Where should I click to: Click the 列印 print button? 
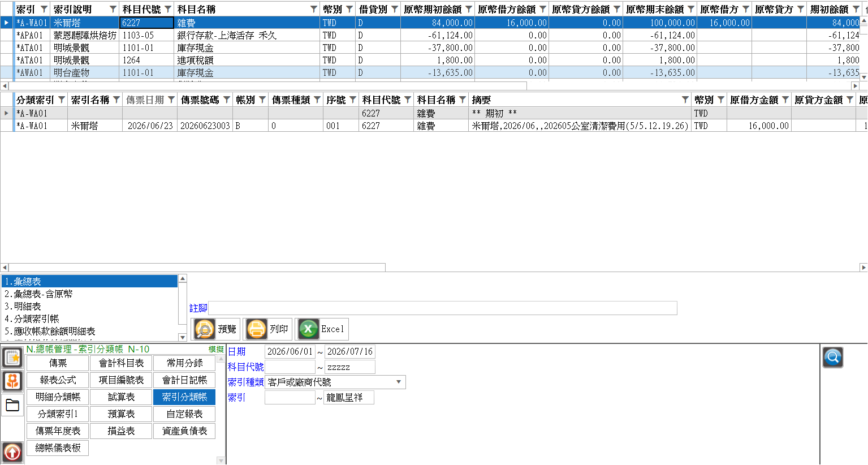268,329
